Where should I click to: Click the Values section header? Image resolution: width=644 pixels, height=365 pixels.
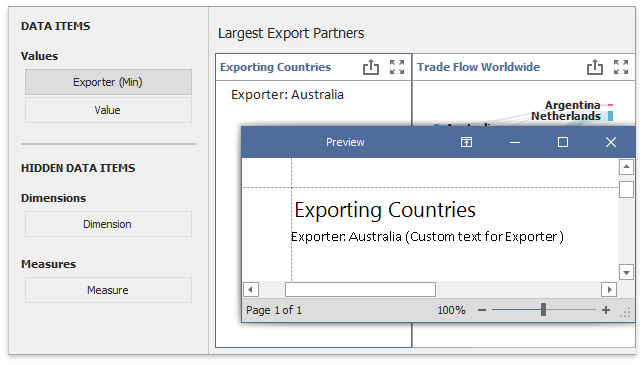click(39, 56)
